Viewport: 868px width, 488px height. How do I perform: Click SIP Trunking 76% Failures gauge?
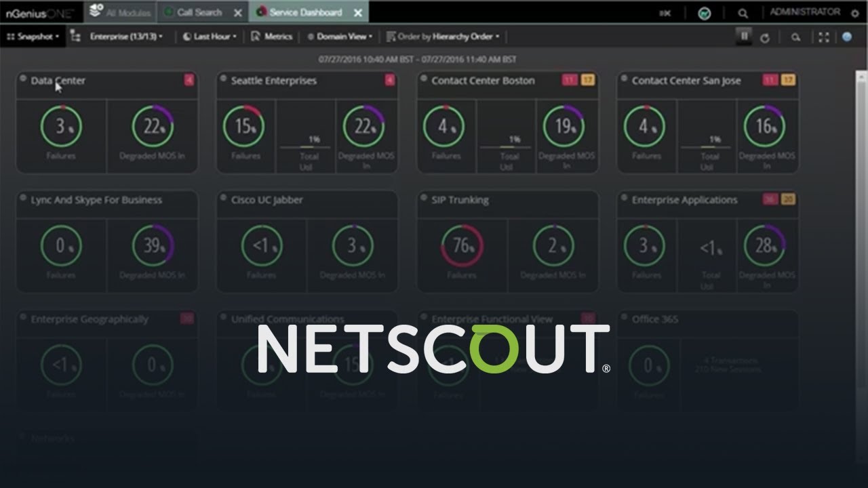(462, 246)
